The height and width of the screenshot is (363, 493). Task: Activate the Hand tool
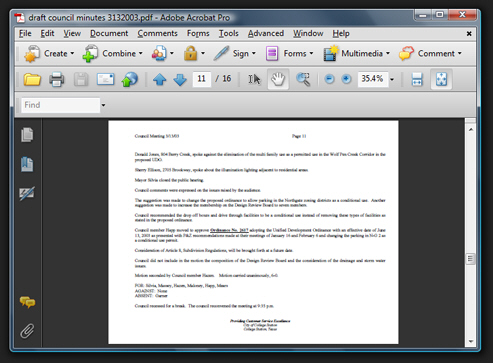(278, 79)
